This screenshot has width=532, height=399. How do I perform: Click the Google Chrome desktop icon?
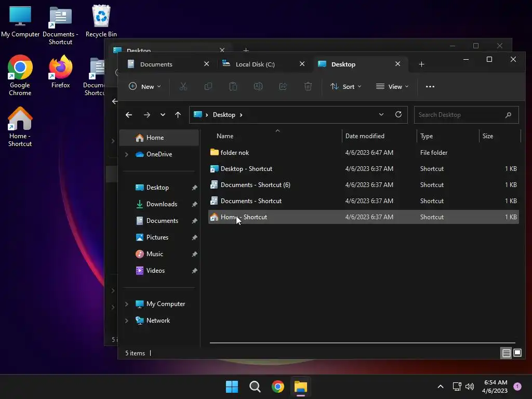tap(20, 75)
